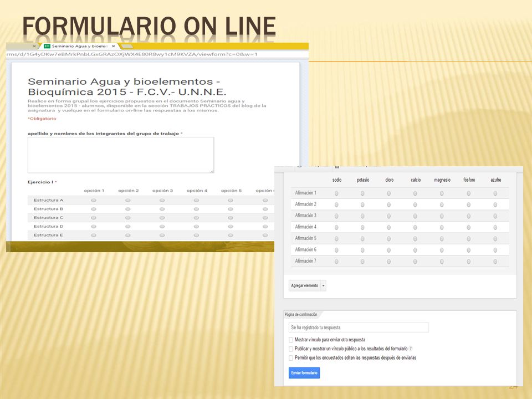
Task: Select opción 5 for Estructura E
Action: [231, 235]
